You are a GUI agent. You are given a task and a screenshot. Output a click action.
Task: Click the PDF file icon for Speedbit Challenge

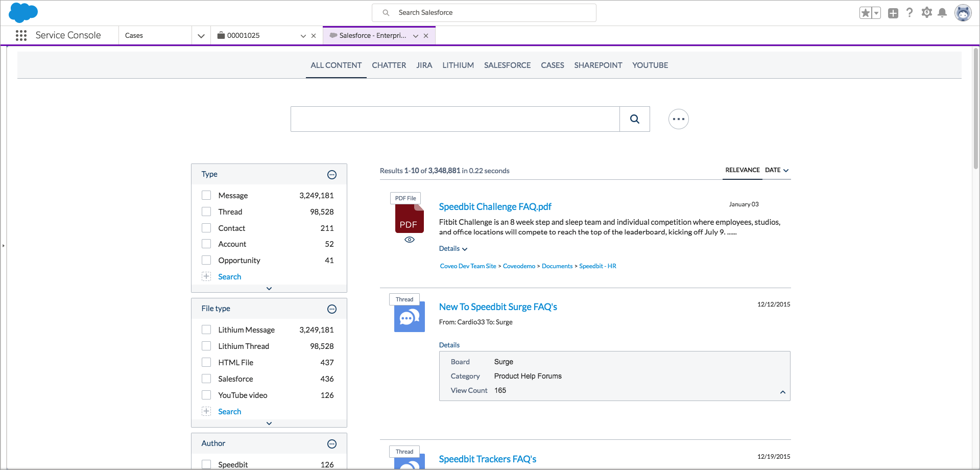pyautogui.click(x=409, y=219)
